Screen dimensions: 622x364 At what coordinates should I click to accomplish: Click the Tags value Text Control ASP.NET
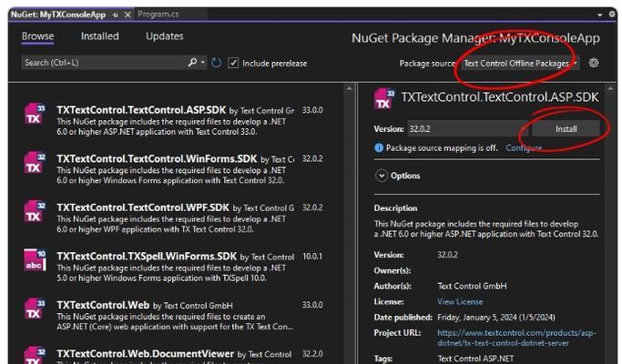(475, 359)
